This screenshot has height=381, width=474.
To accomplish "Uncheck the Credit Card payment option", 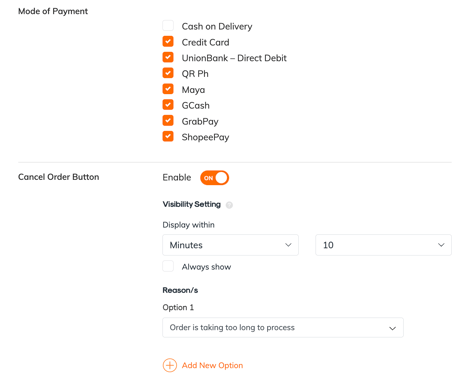I will 168,42.
